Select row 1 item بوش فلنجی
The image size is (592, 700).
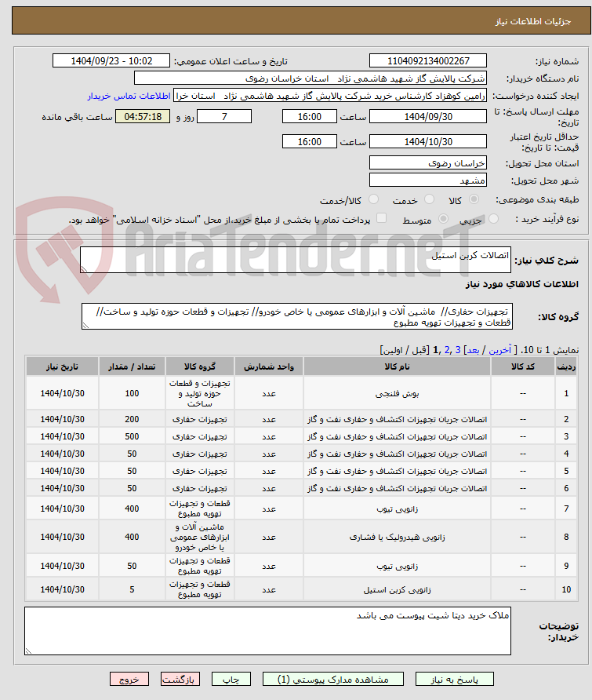tap(397, 393)
